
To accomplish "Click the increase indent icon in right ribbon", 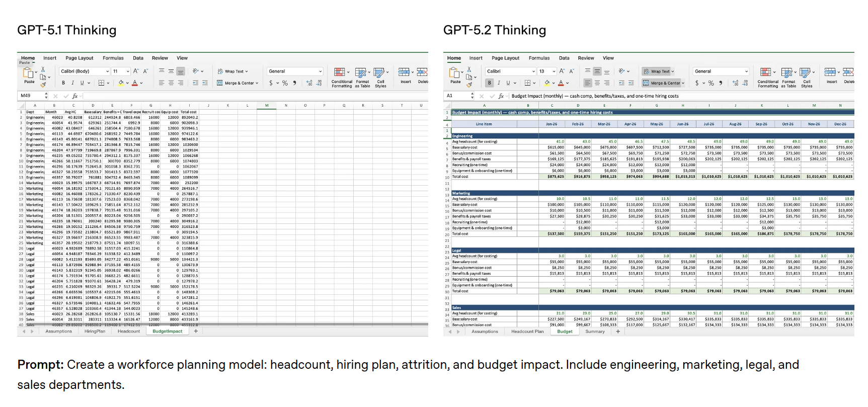I will pyautogui.click(x=631, y=83).
